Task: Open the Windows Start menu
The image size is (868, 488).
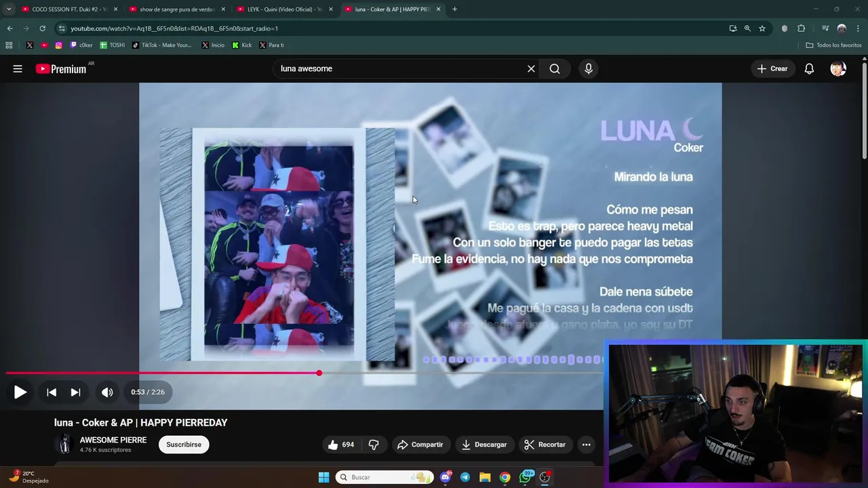Action: tap(323, 477)
